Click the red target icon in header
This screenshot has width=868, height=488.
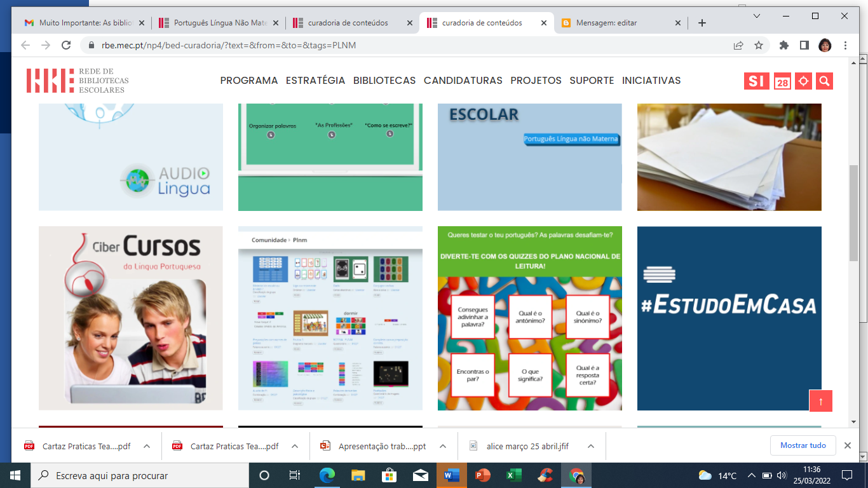coord(803,81)
